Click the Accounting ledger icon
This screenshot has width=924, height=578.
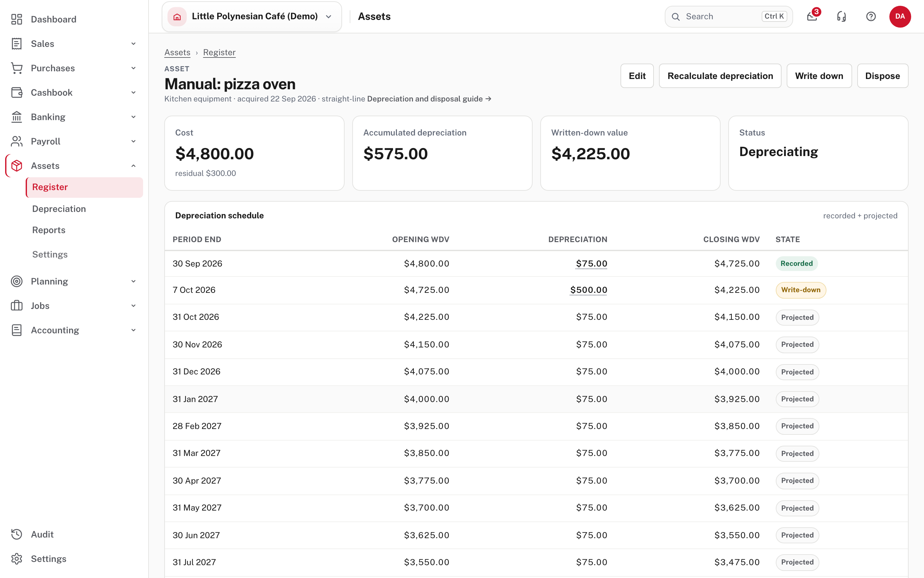pyautogui.click(x=16, y=330)
